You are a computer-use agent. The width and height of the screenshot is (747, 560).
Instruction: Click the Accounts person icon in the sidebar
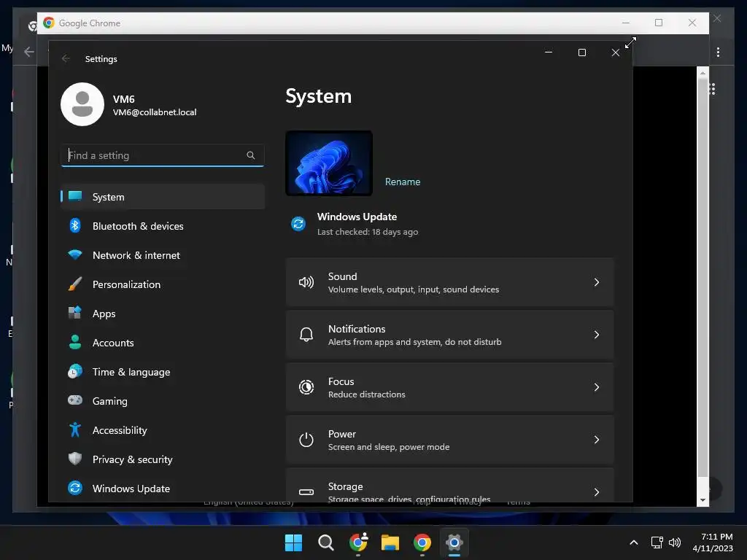(75, 342)
